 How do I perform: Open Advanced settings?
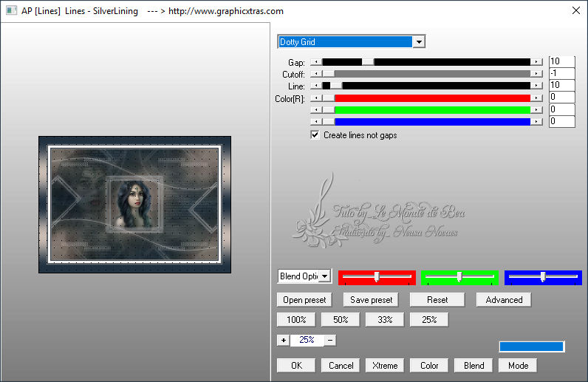coord(504,300)
